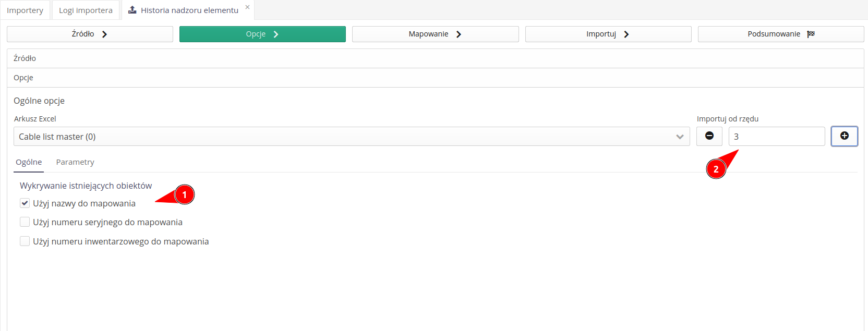
Task: Click the chevron arrow next to Importuj
Action: tap(626, 34)
